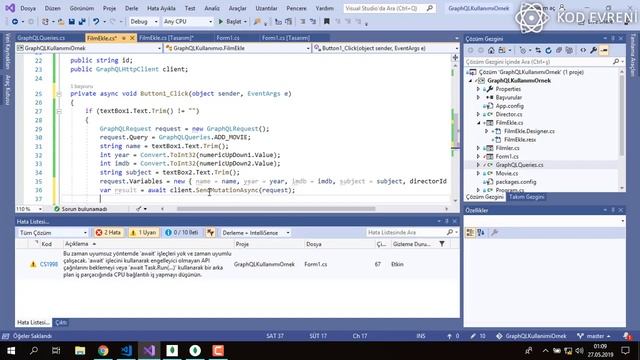Screen dimensions: 640x360
Task: Collapse the FilmEkle.cs tree node
Action: (x=478, y=123)
